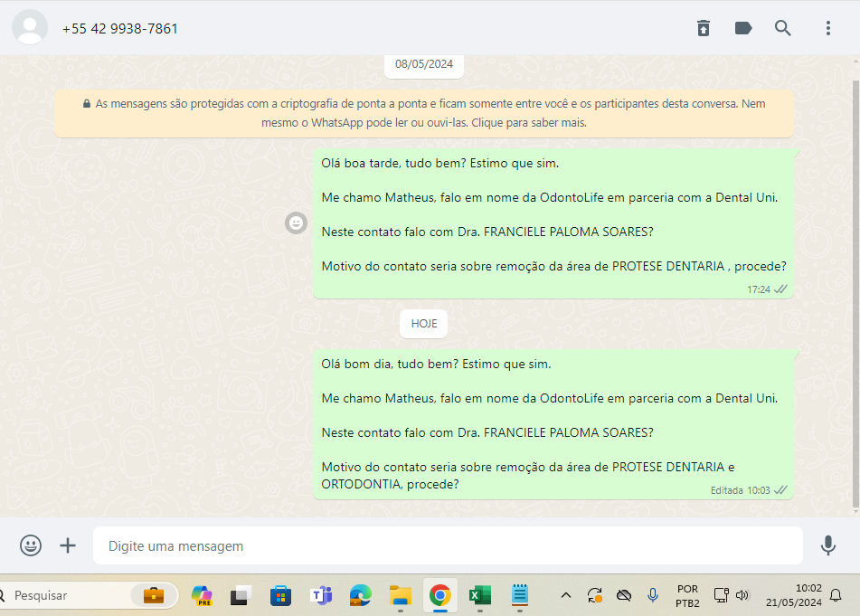This screenshot has height=616, width=860.
Task: Open Microsoft Teams from taskbar
Action: coord(321,595)
